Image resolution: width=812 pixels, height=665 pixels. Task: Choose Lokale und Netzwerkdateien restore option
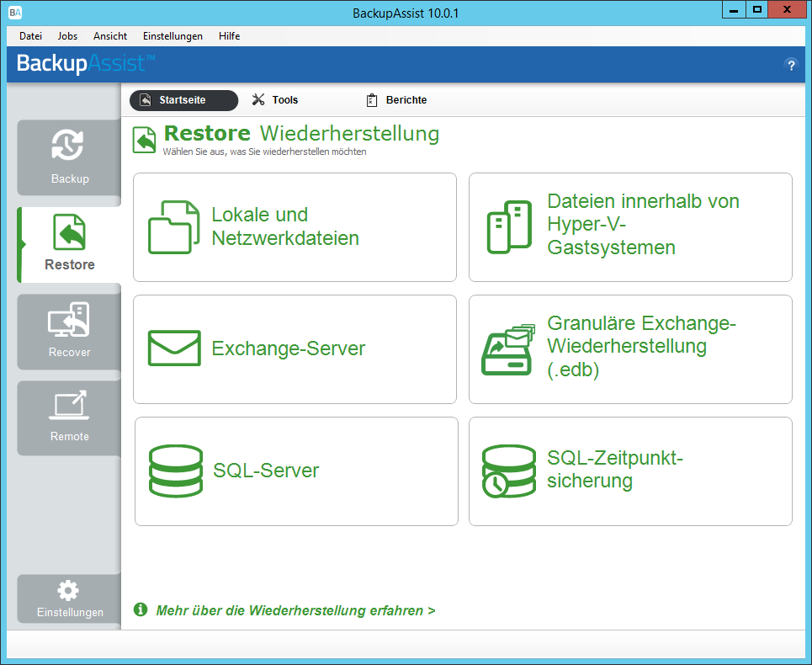295,227
